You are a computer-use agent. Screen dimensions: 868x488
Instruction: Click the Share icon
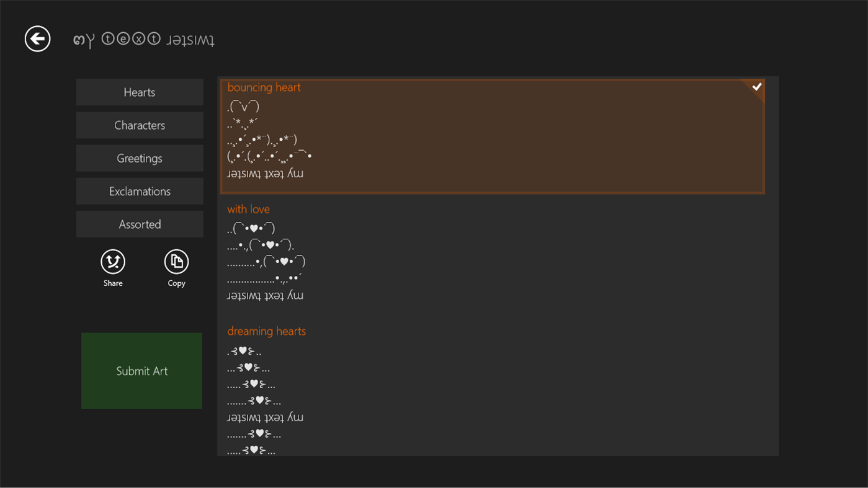pyautogui.click(x=112, y=262)
